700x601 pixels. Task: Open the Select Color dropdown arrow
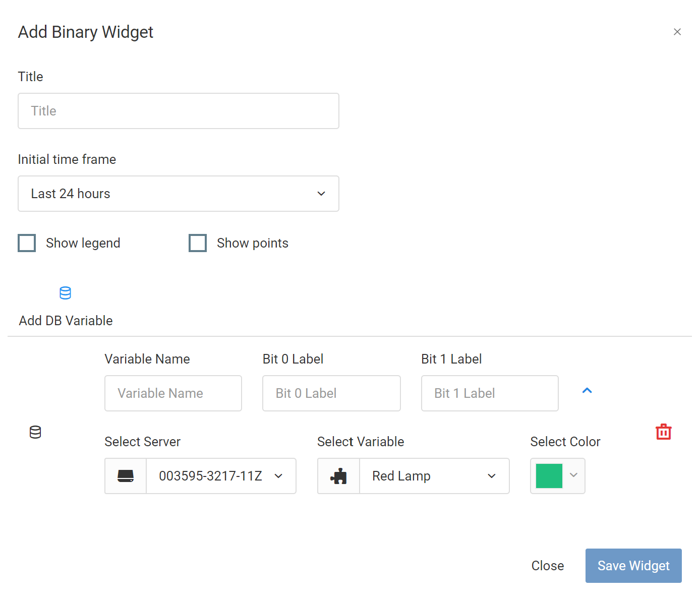[x=573, y=475]
